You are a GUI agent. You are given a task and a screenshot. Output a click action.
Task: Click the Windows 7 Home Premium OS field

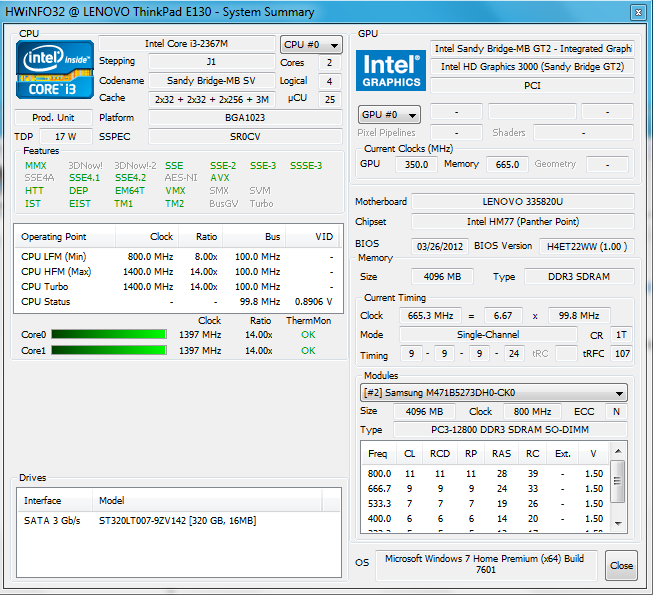point(486,565)
